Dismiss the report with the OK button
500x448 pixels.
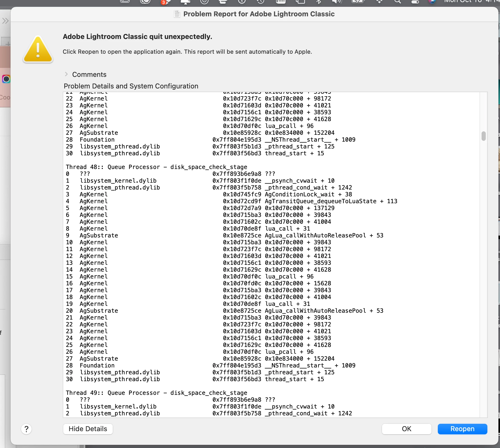[x=406, y=429]
